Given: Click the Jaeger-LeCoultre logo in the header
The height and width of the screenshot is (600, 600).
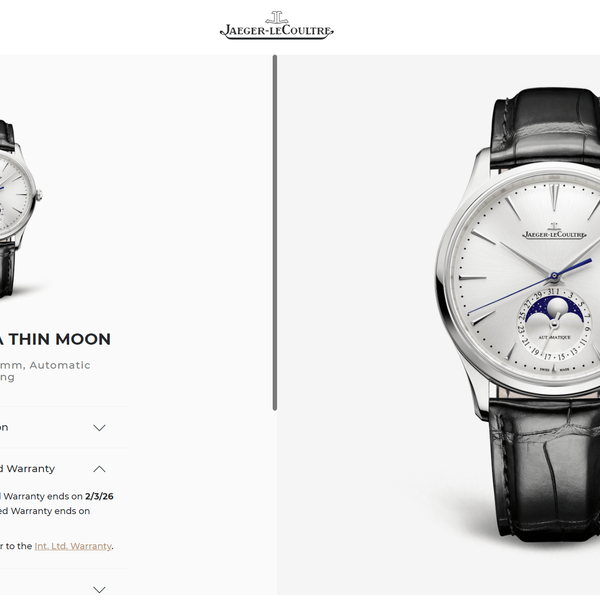Looking at the screenshot, I should (276, 25).
